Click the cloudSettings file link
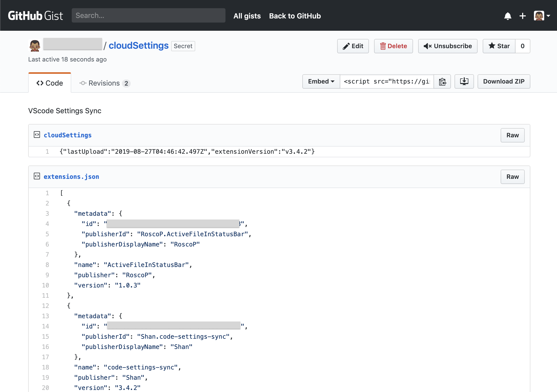 tap(68, 135)
